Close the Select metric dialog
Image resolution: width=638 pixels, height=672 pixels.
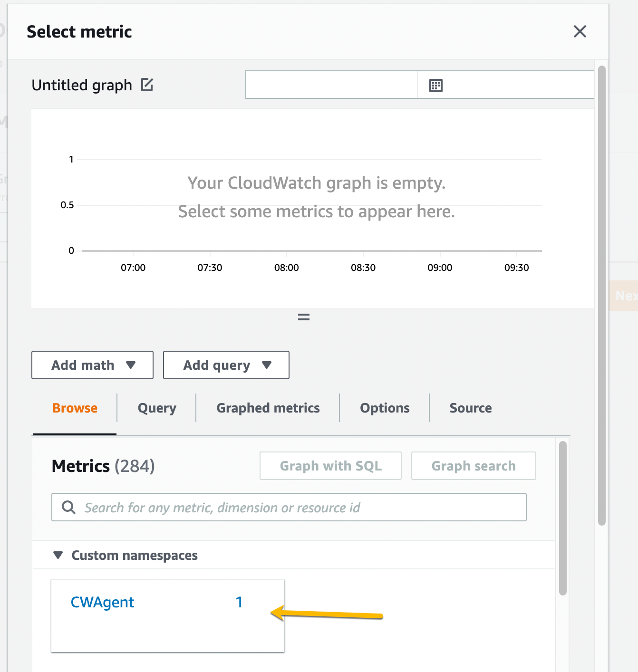click(580, 31)
